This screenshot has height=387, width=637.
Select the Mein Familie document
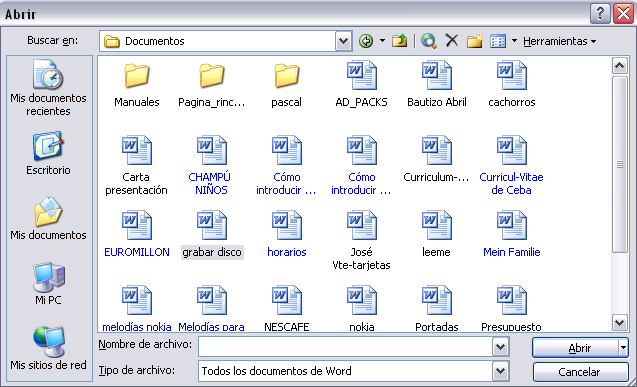(512, 235)
